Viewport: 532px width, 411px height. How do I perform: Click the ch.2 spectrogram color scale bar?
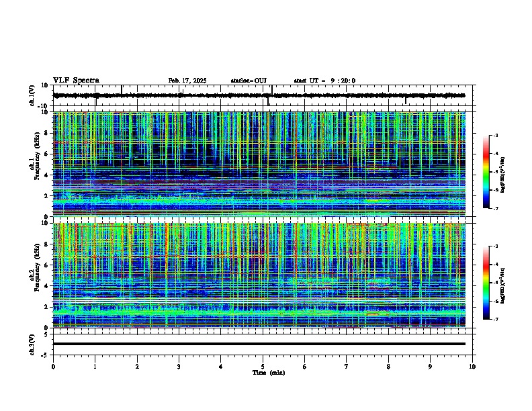pyautogui.click(x=486, y=283)
